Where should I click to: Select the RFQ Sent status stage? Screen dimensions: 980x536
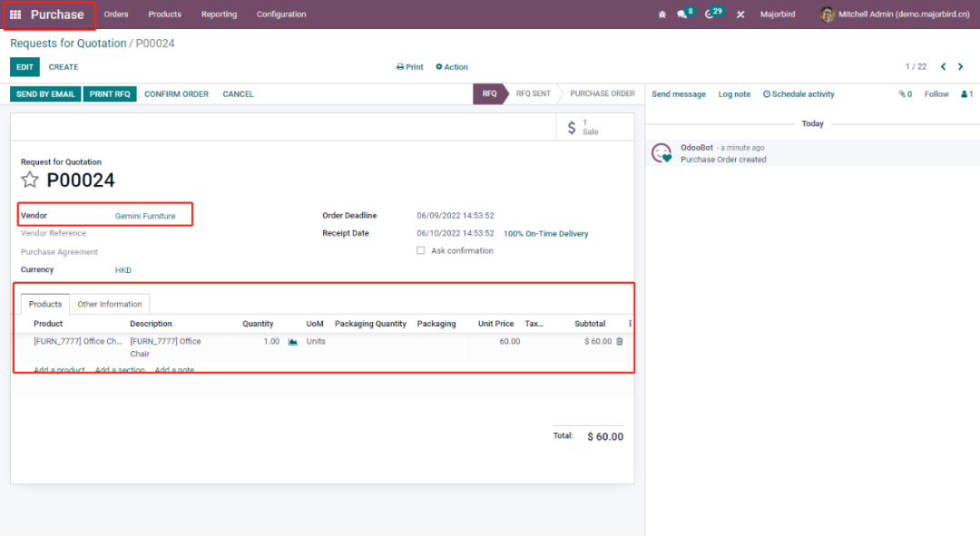coord(533,94)
